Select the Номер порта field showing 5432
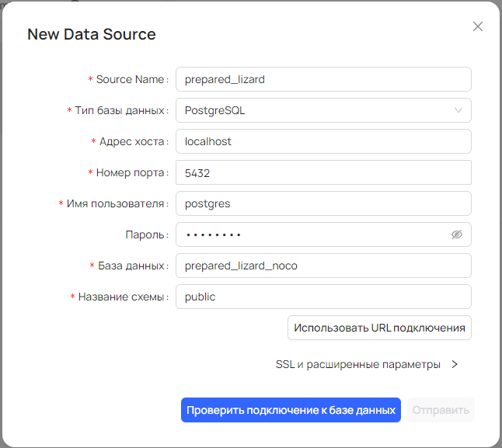This screenshot has height=448, width=502. [323, 172]
